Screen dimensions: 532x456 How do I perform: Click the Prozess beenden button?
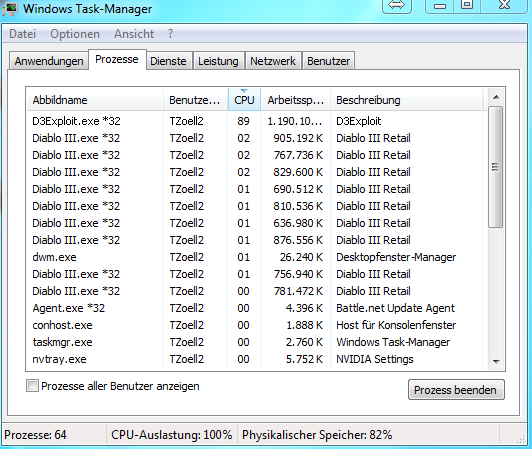[x=456, y=390]
